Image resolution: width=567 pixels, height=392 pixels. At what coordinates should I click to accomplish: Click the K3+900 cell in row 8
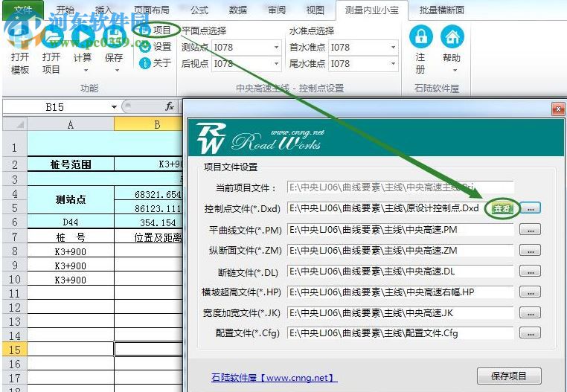point(71,251)
